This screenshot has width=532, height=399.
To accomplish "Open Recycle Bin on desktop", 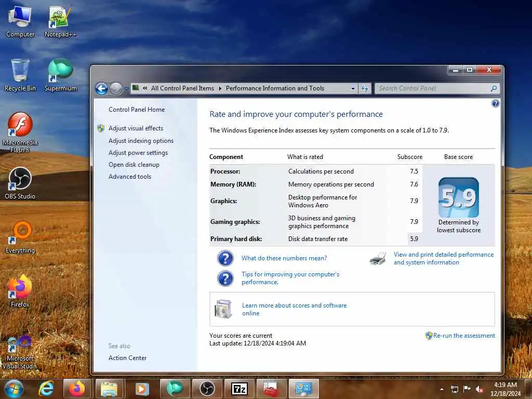I will coord(20,76).
